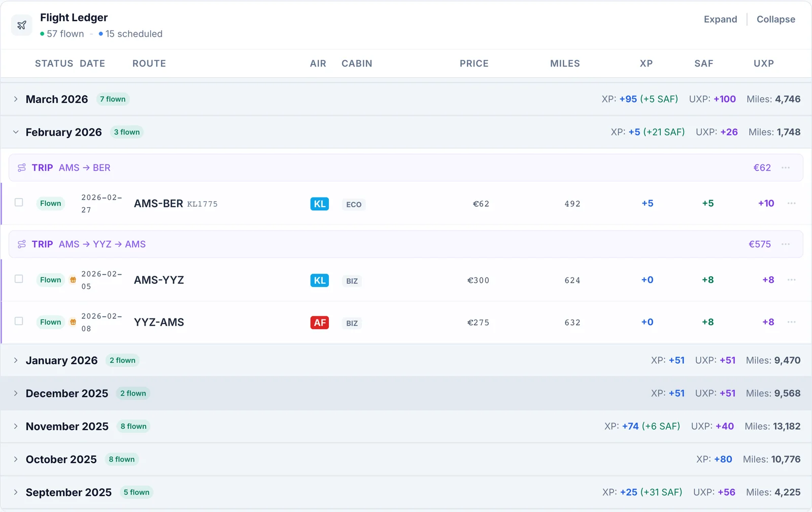The image size is (812, 512).
Task: Click the €275 price on the YYZ-AMS row
Action: point(478,323)
